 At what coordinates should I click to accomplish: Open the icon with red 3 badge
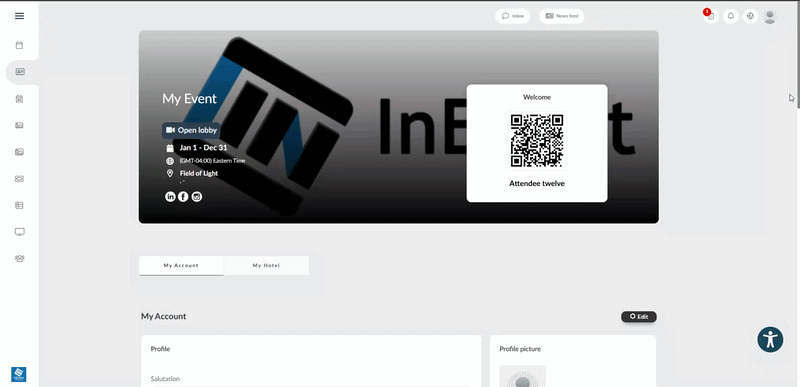711,16
